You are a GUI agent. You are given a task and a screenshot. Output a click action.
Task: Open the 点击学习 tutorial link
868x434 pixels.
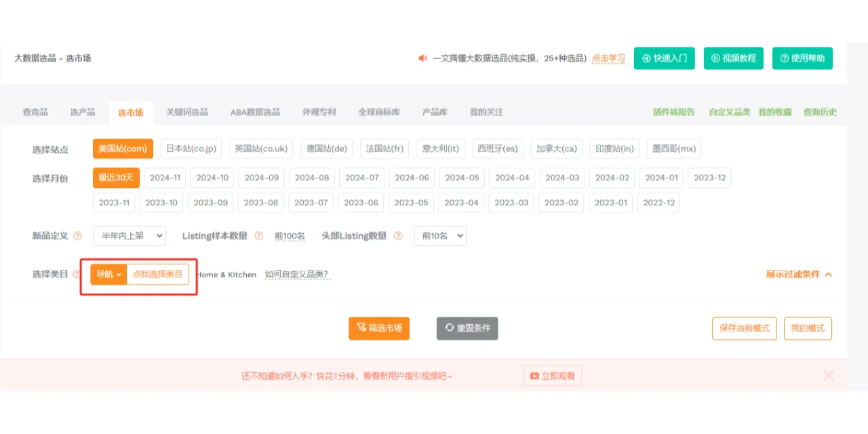608,58
